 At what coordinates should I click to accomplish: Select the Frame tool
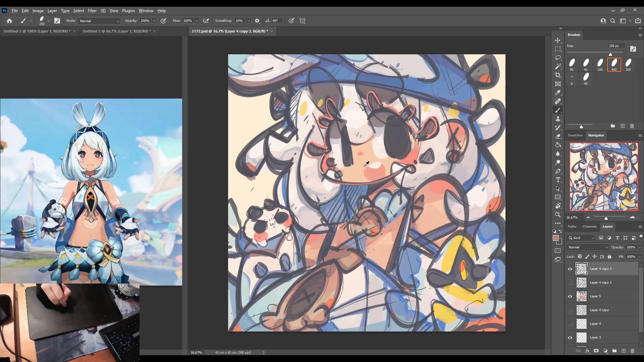point(558,84)
